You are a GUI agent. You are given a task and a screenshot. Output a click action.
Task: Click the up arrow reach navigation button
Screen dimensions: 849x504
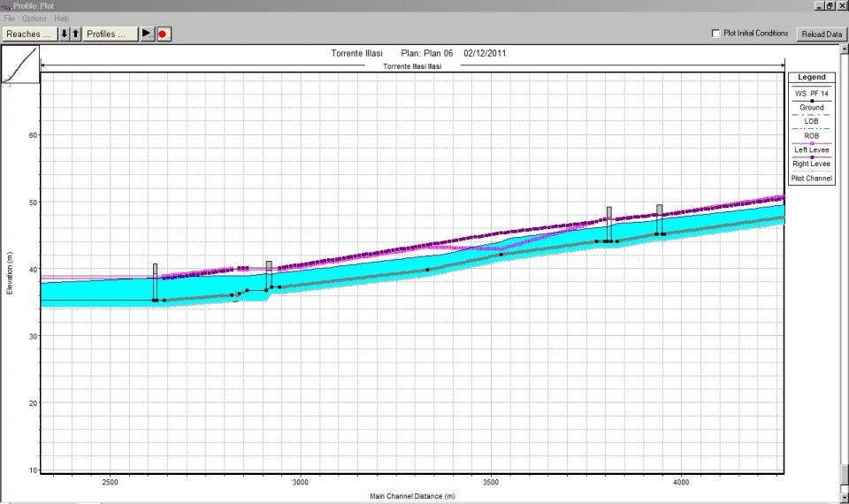[x=75, y=34]
